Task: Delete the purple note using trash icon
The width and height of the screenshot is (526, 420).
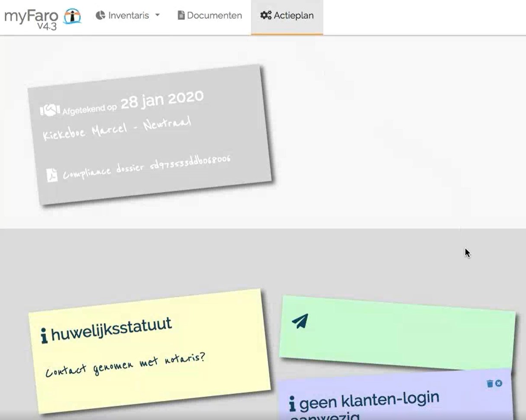Action: [490, 384]
